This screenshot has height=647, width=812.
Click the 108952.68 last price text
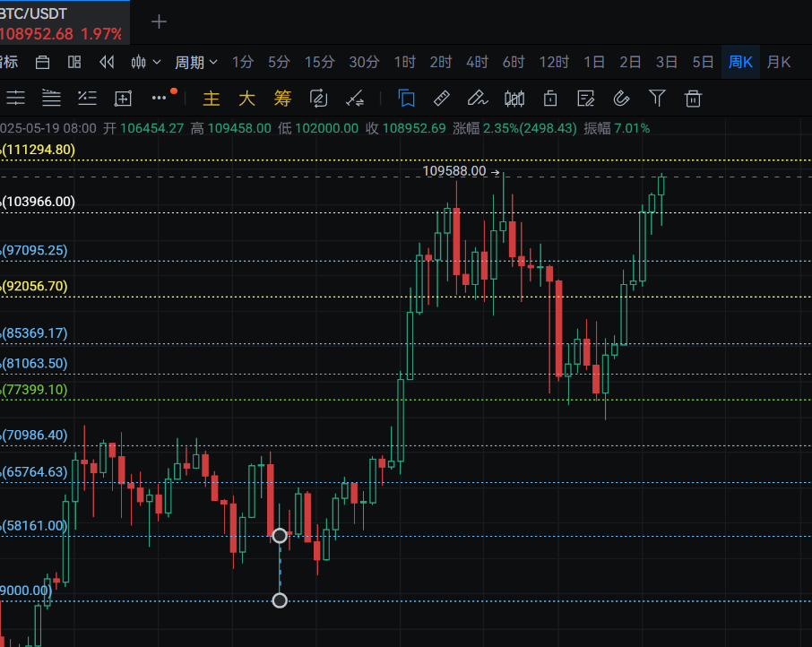[37, 34]
